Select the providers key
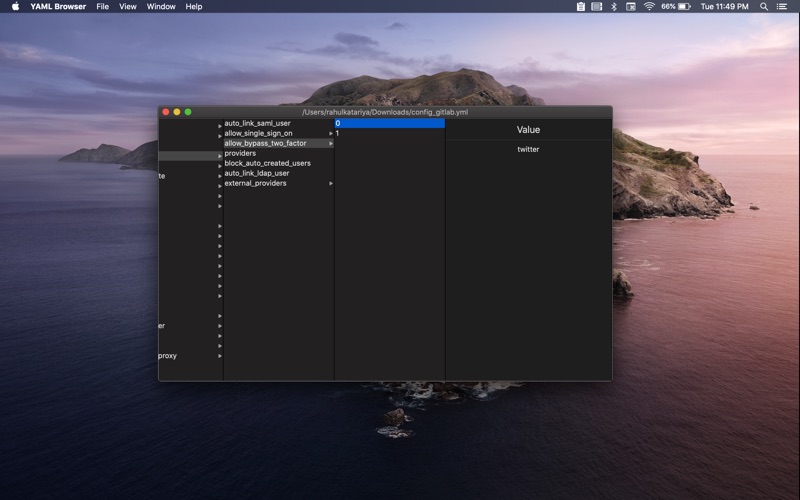This screenshot has width=800, height=500. [x=279, y=153]
